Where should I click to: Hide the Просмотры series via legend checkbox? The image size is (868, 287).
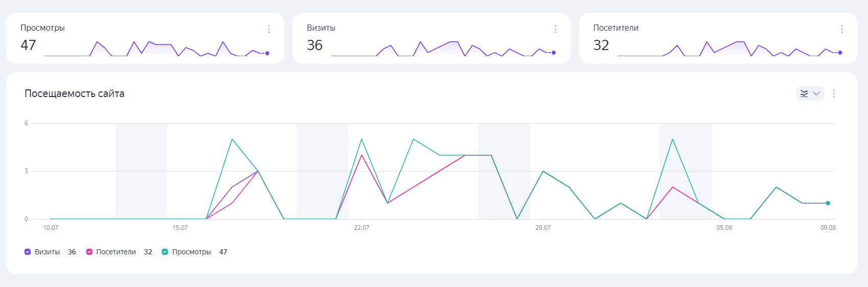[x=165, y=252]
